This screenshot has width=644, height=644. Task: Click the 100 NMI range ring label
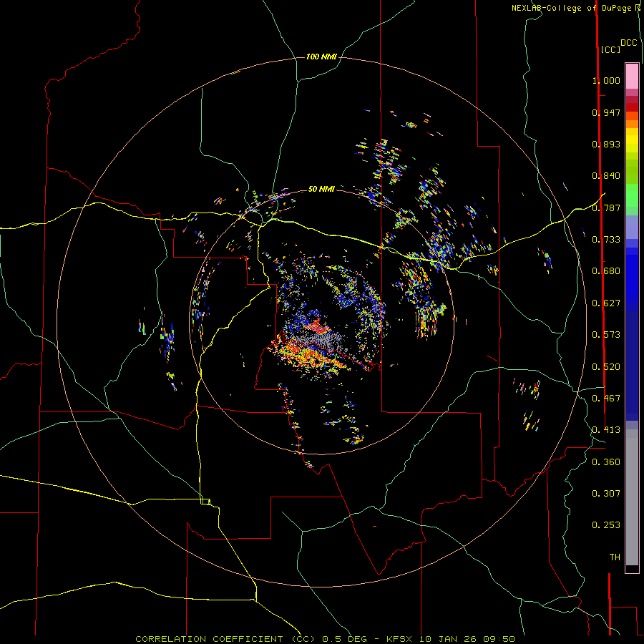tap(321, 57)
